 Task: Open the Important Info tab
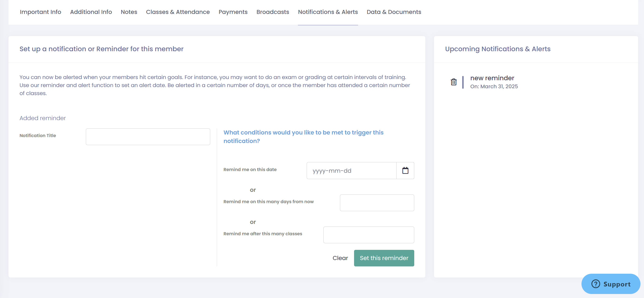41,12
